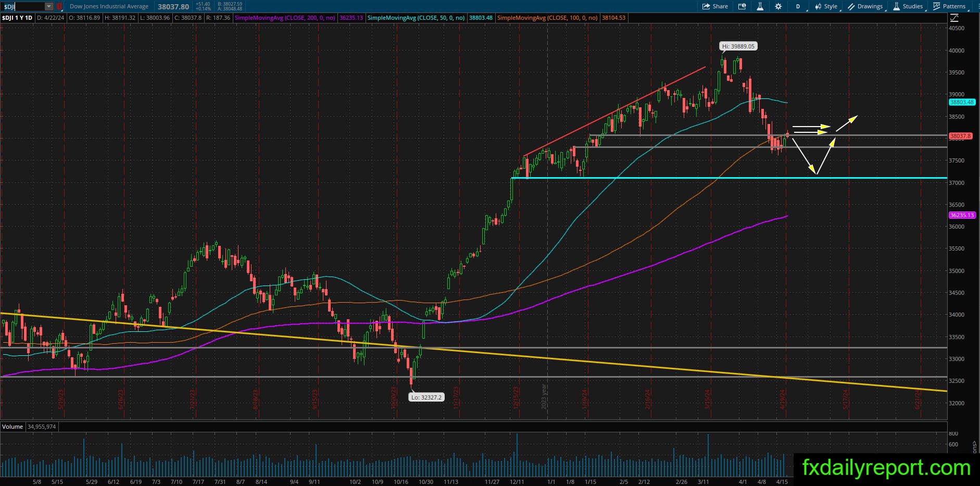Click the H: 38191.32 high value
Image resolution: width=980 pixels, height=486 pixels.
coord(120,18)
